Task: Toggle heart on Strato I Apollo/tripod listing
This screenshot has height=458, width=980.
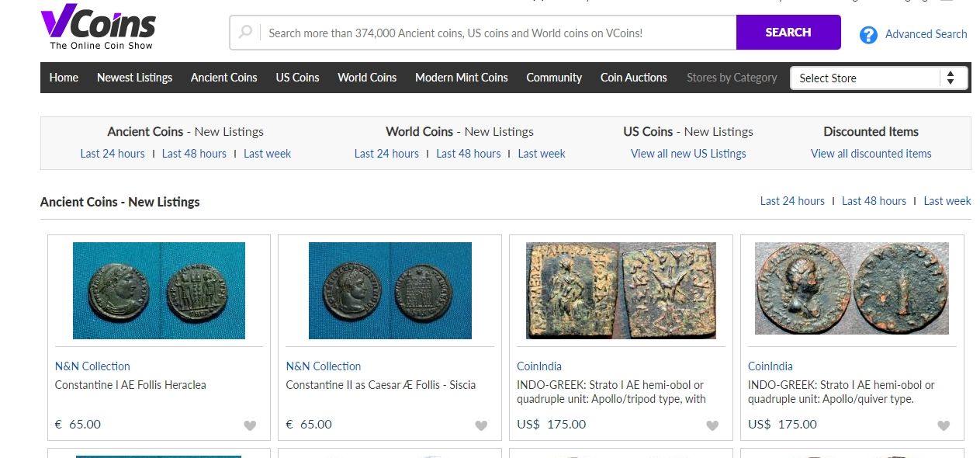Action: coord(712,425)
